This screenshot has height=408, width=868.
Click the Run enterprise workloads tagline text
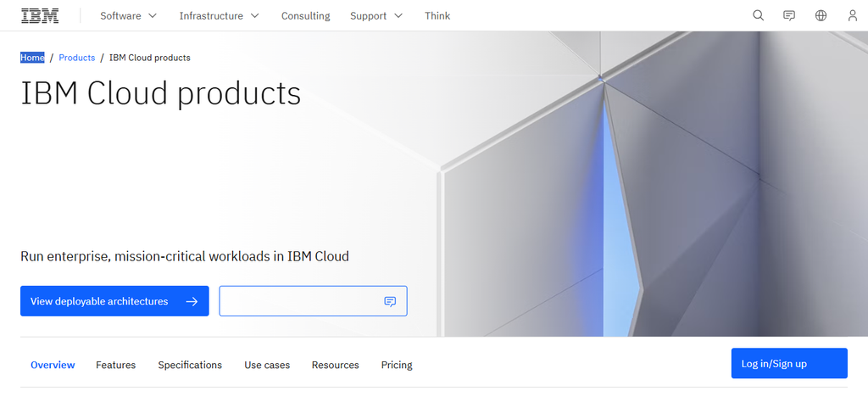[x=185, y=256]
